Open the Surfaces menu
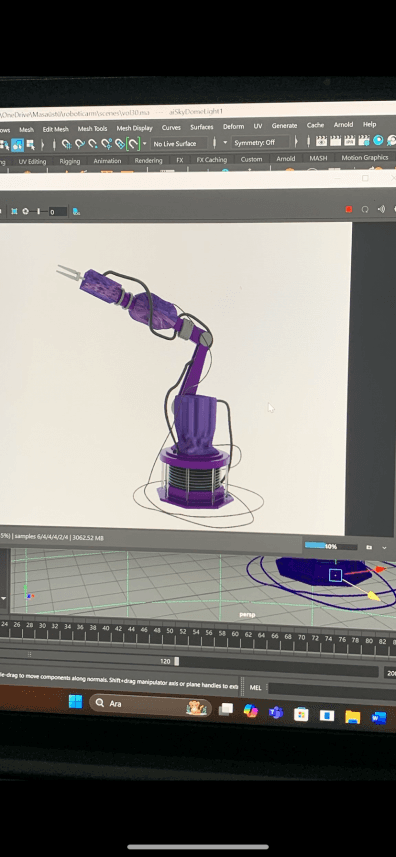 pos(202,127)
